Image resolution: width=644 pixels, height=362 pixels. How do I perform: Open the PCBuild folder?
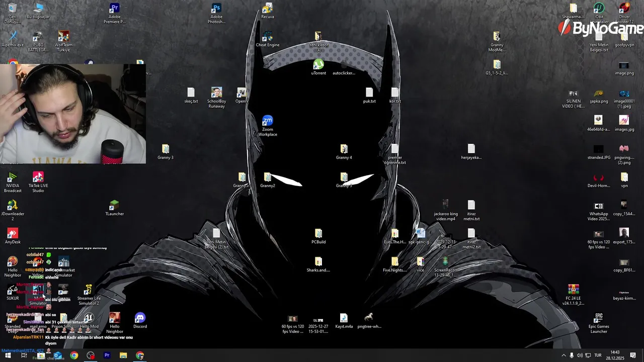pyautogui.click(x=318, y=236)
